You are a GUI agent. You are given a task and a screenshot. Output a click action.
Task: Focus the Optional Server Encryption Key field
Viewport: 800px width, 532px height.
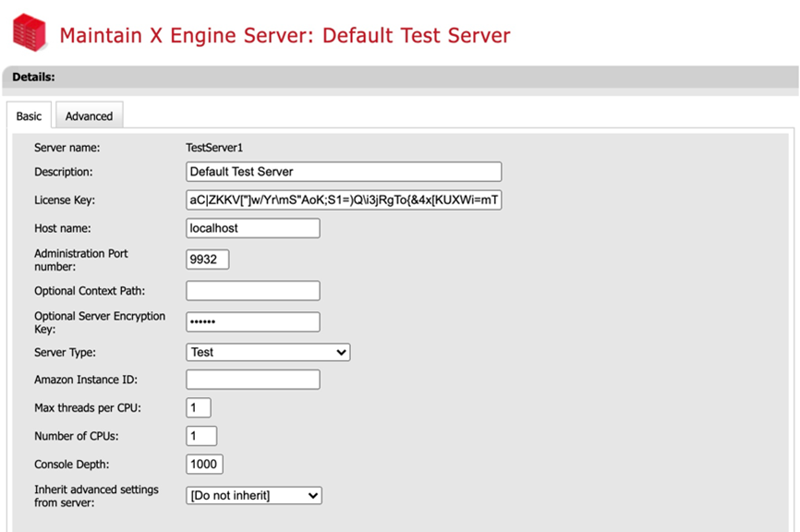click(x=253, y=322)
